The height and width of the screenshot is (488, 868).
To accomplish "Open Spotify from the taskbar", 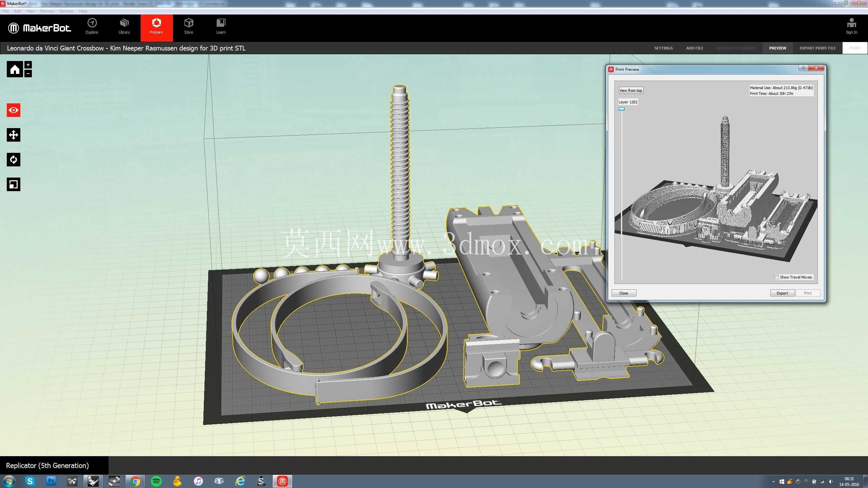I will point(156,481).
